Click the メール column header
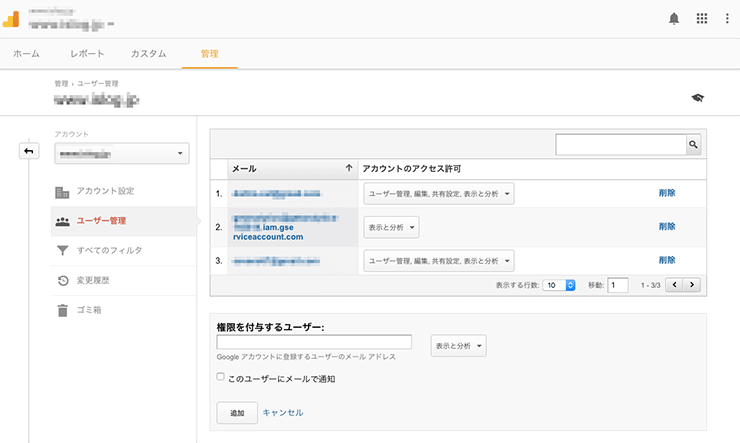 click(293, 168)
